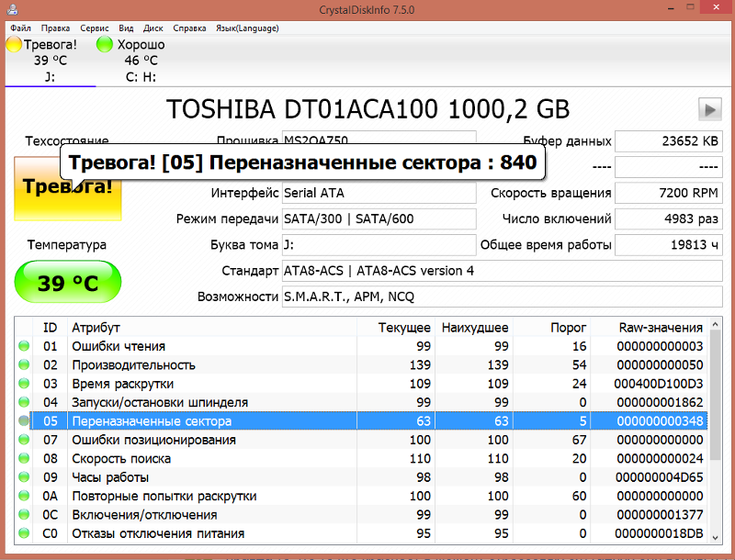Click the Режим передачи field SATA/300 | SATA/600

tap(379, 218)
